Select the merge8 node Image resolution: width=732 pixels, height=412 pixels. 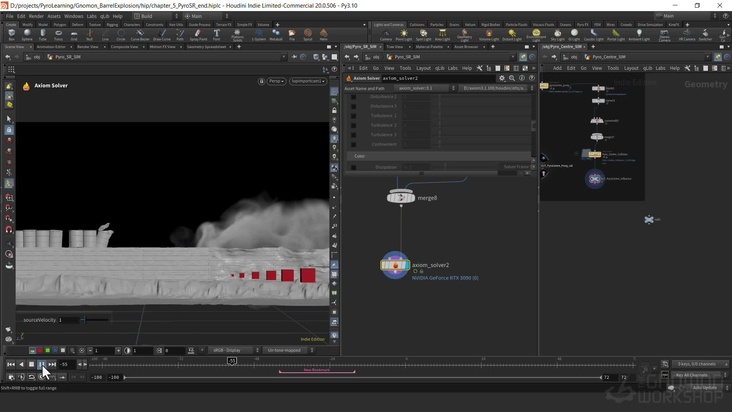(x=400, y=197)
